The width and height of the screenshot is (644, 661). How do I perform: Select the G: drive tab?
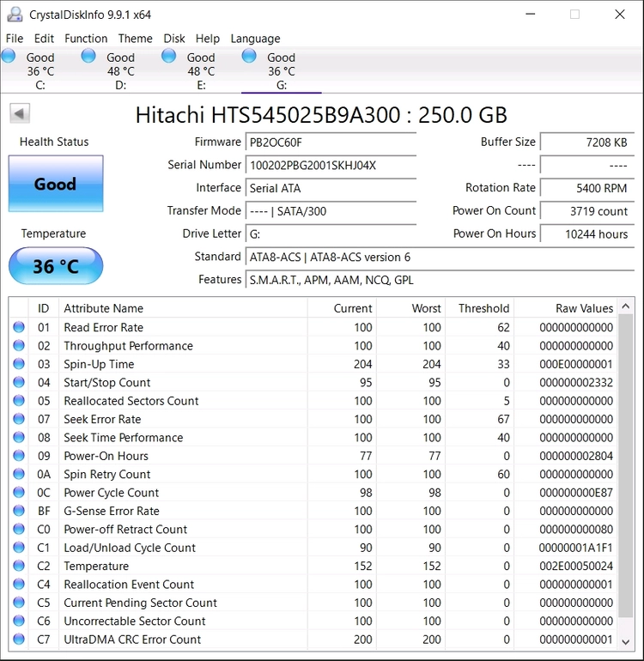point(282,70)
